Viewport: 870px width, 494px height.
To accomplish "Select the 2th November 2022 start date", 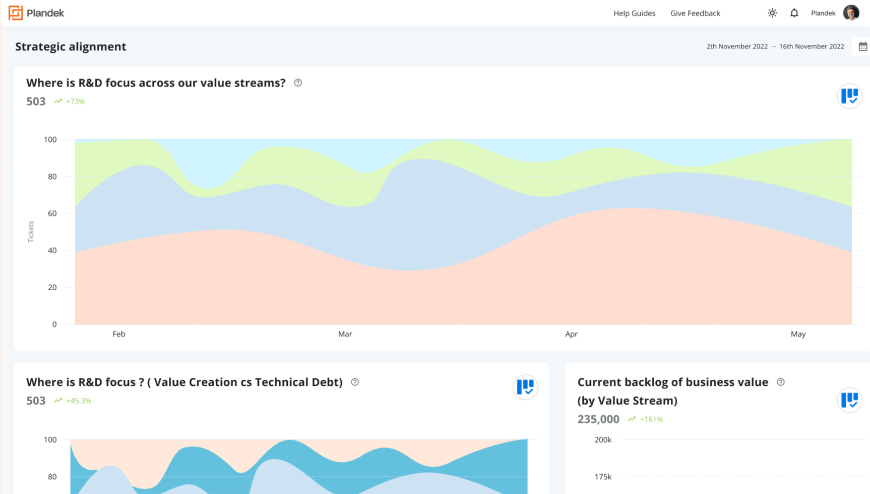I will [x=736, y=46].
